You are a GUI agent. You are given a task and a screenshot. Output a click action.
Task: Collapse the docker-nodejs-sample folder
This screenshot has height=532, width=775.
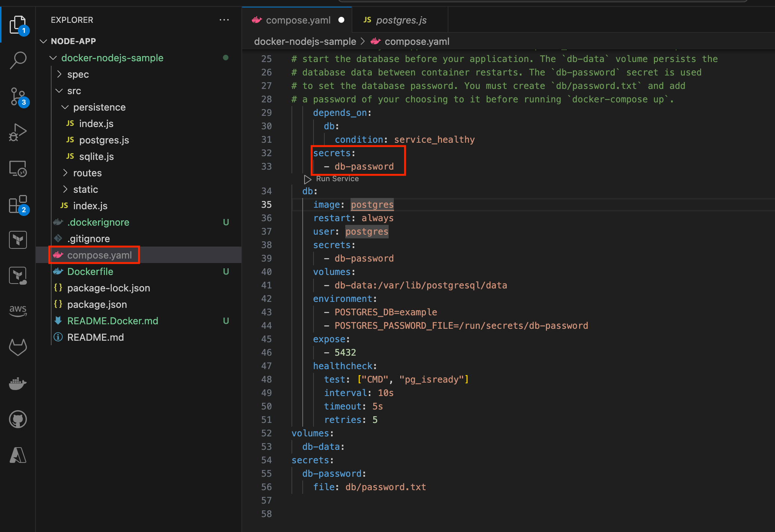(53, 58)
